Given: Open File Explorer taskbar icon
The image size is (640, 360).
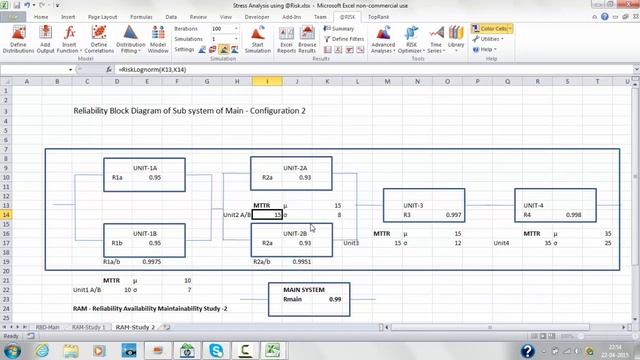Looking at the screenshot, I should 71,351.
